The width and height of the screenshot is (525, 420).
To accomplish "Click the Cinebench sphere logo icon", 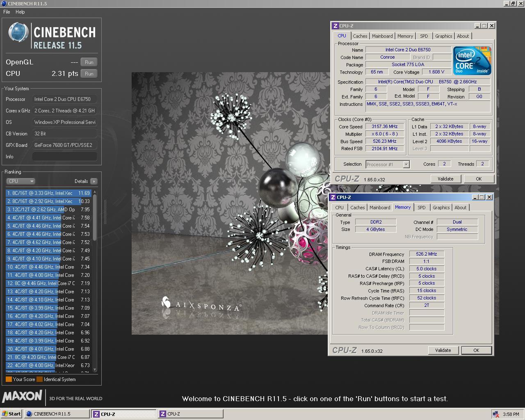I will [x=18, y=32].
